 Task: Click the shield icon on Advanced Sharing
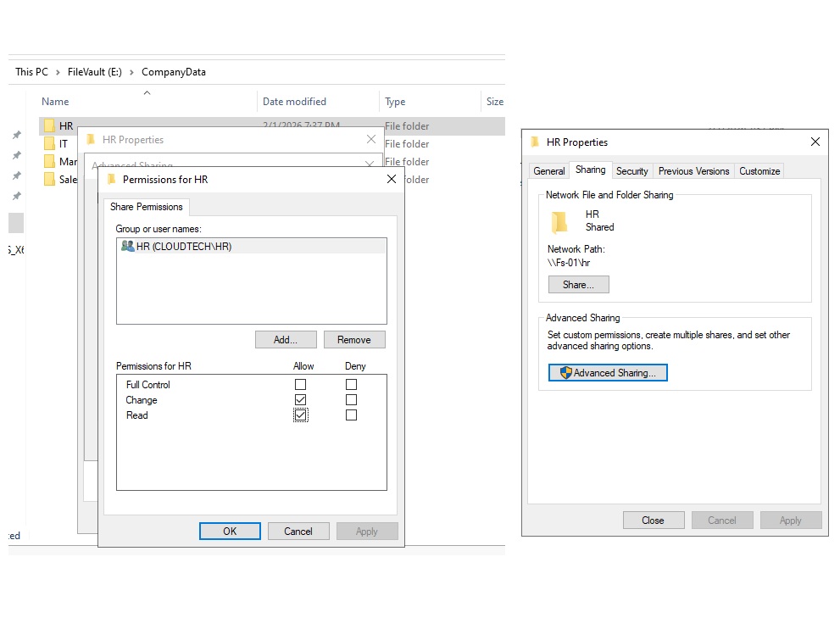pyautogui.click(x=565, y=373)
